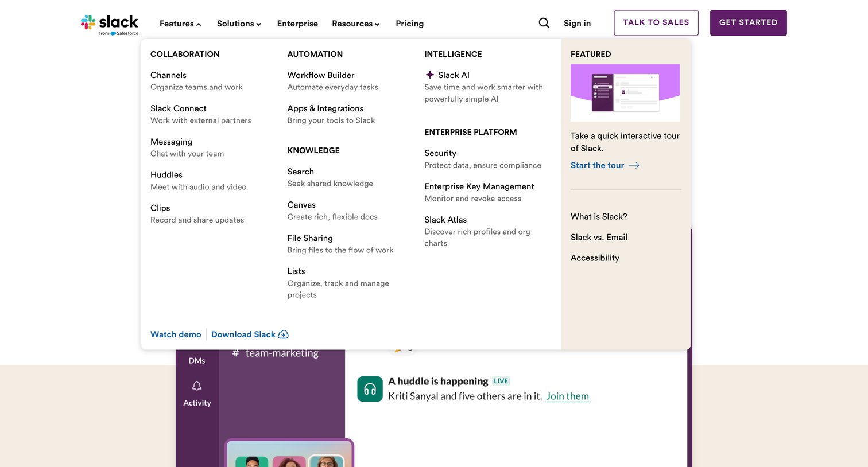Click the 'Take a quick interactive tour' text
This screenshot has height=467, width=868.
(625, 142)
